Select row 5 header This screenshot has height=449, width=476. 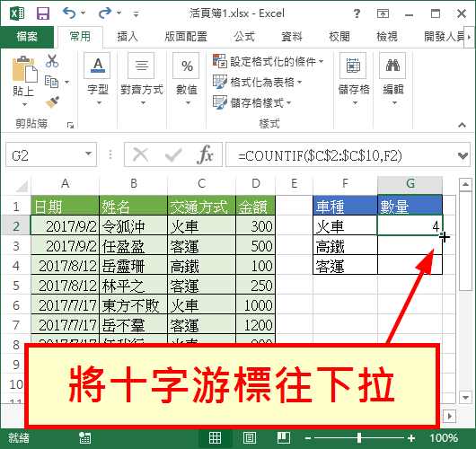point(16,286)
